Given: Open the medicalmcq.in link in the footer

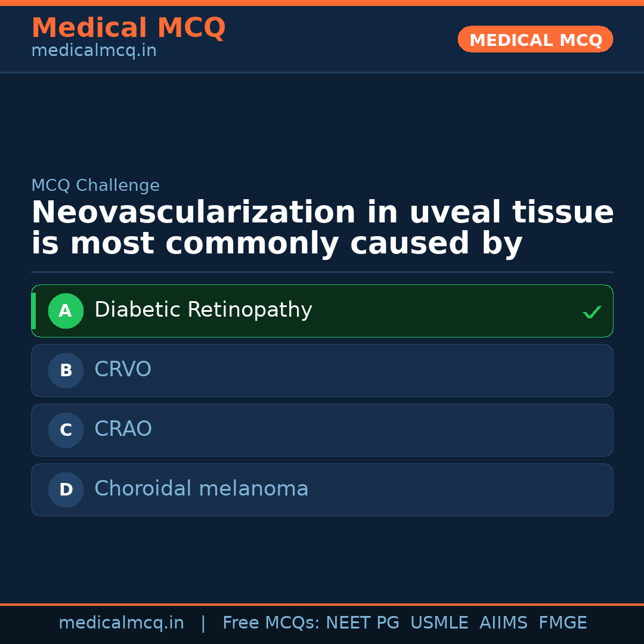Looking at the screenshot, I should [121, 623].
